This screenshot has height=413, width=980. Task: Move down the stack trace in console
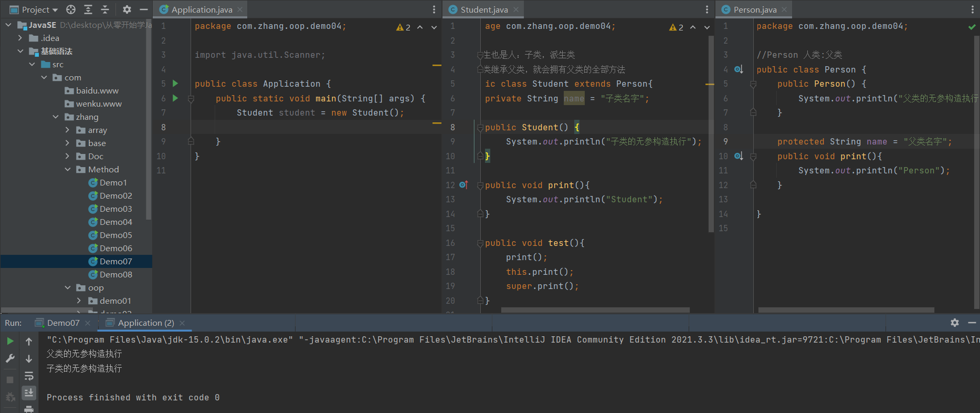[29, 359]
